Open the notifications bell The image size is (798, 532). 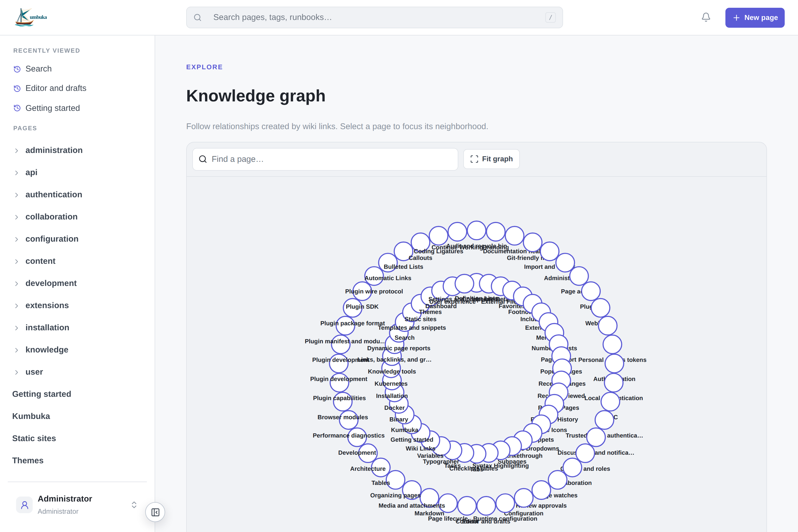pos(706,17)
